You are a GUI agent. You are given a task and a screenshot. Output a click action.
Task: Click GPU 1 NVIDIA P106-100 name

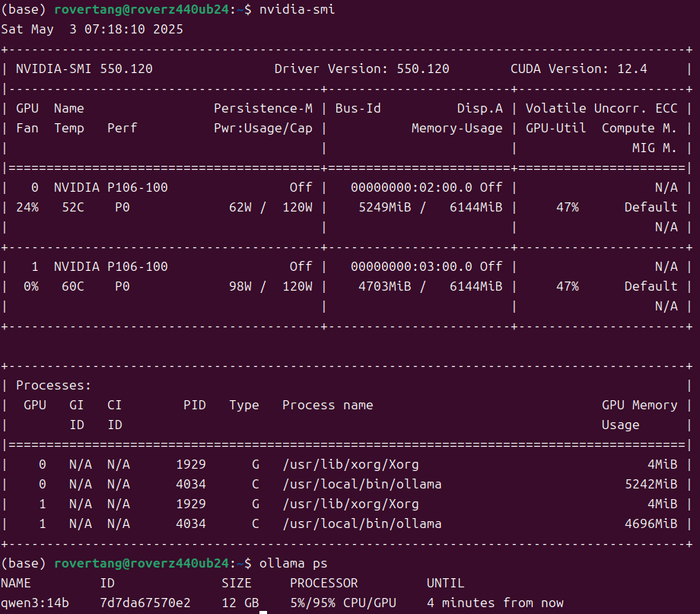pos(114,266)
